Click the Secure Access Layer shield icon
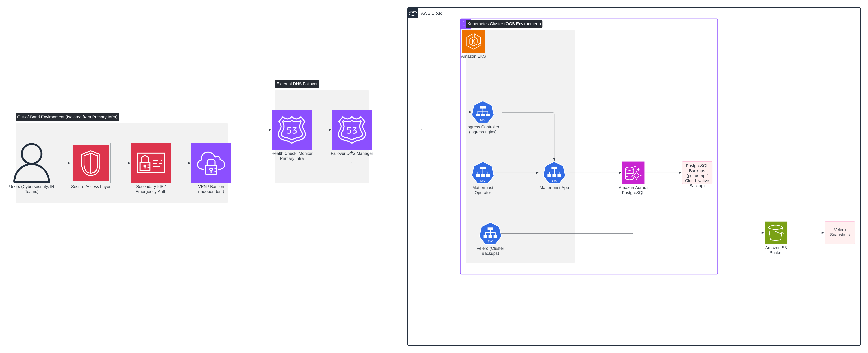 click(x=90, y=163)
